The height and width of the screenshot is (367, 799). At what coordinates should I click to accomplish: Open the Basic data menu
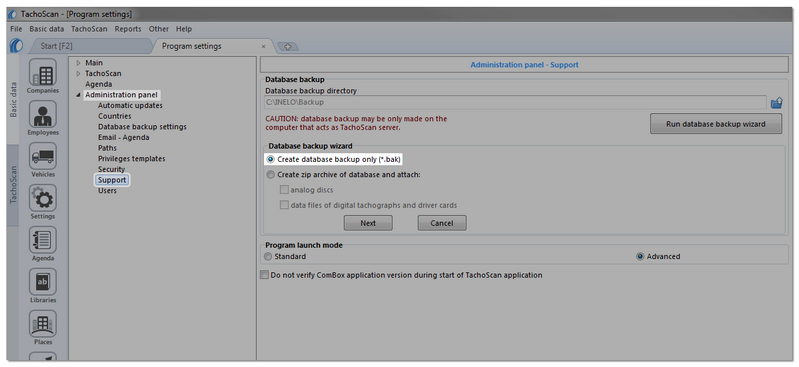pyautogui.click(x=46, y=29)
